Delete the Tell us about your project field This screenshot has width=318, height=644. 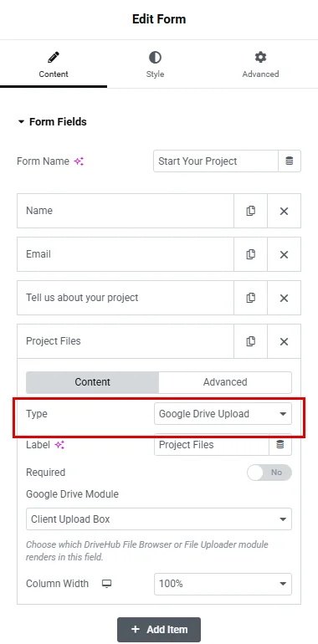[x=284, y=298]
